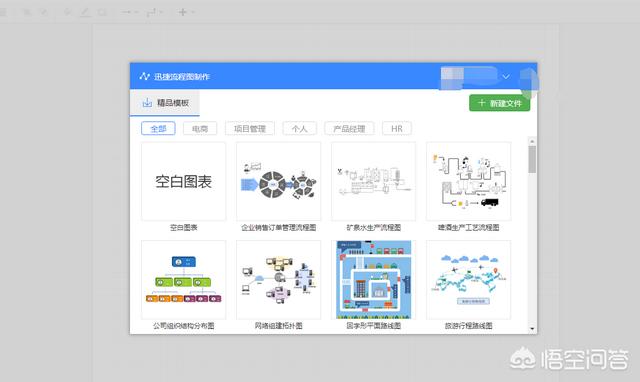Click the scrollbar down arrow
Screen dimensions: 640x382
click(532, 328)
